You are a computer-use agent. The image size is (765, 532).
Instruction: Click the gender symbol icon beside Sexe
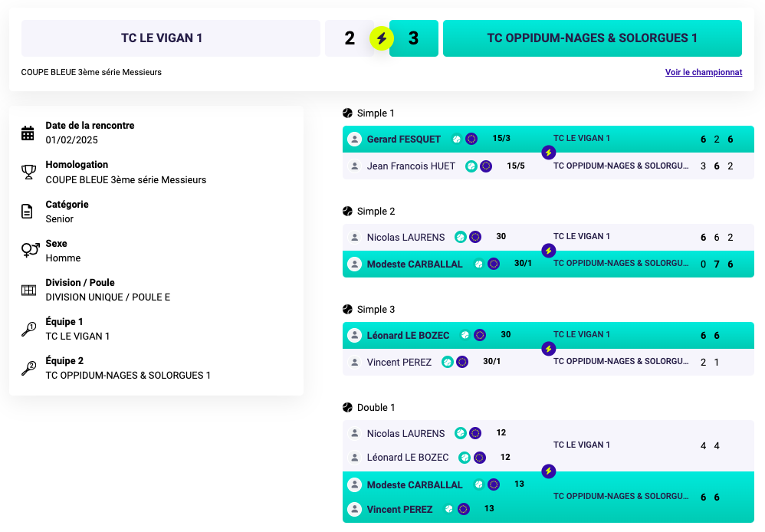[x=30, y=251]
